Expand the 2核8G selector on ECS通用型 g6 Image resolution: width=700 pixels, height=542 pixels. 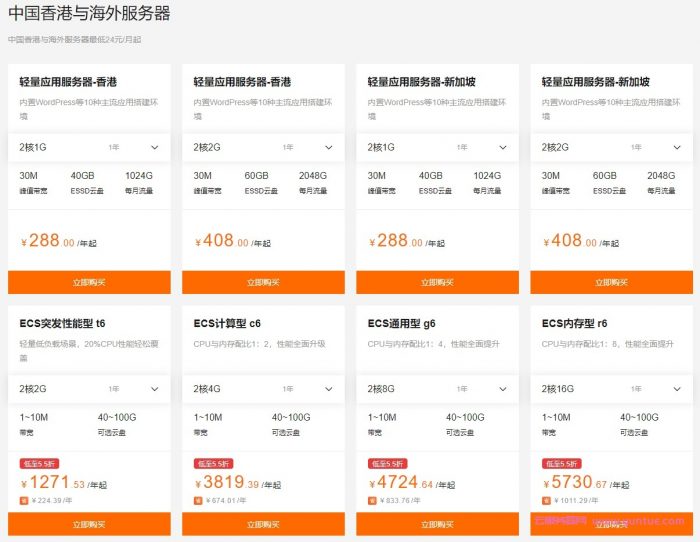(437, 389)
